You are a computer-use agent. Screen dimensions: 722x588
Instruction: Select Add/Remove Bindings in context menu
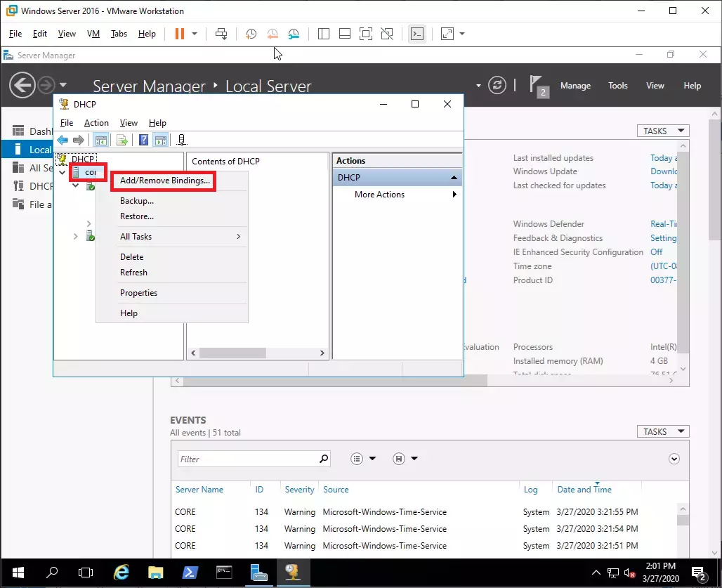click(x=165, y=181)
